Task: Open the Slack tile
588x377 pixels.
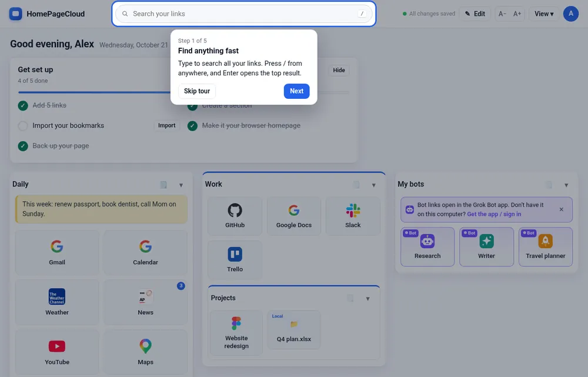Action: [353, 216]
